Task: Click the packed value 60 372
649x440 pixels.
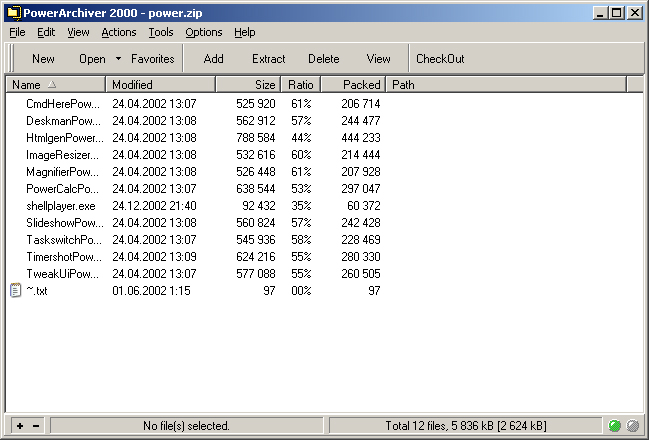Action: pos(364,206)
